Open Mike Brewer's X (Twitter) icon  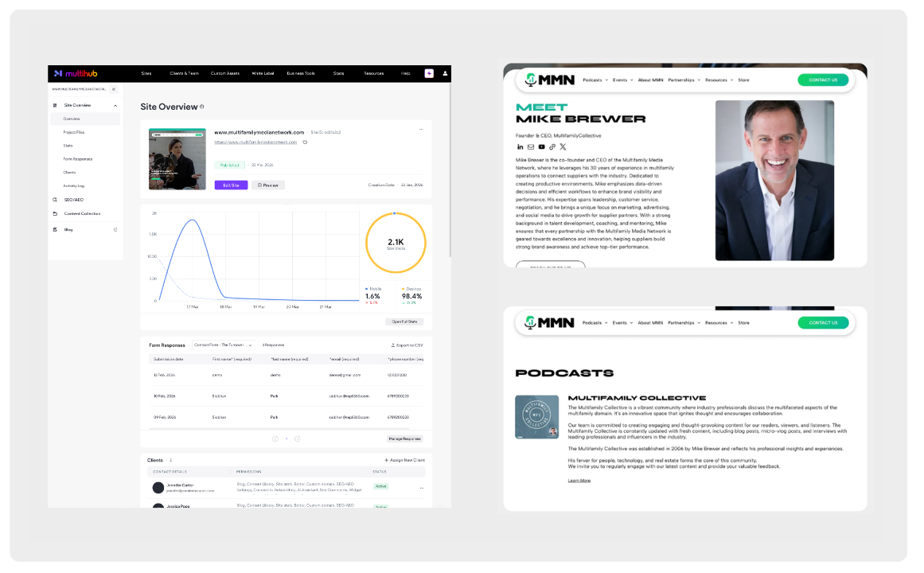[563, 146]
